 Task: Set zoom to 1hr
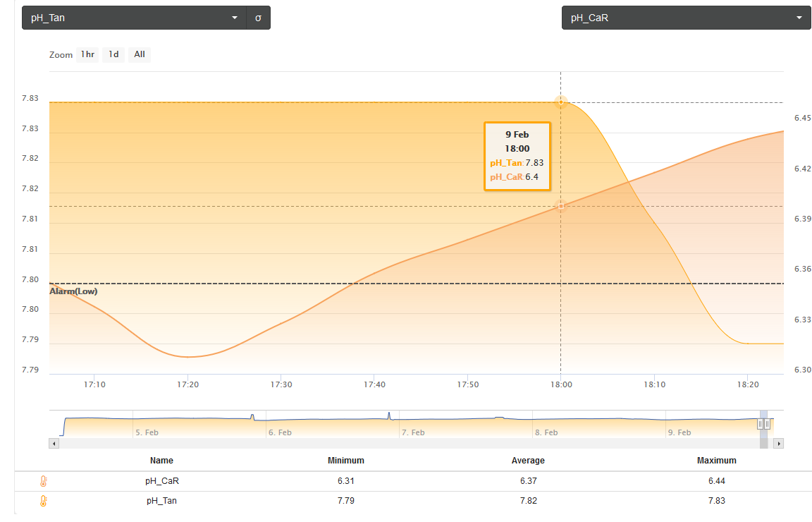pyautogui.click(x=87, y=54)
